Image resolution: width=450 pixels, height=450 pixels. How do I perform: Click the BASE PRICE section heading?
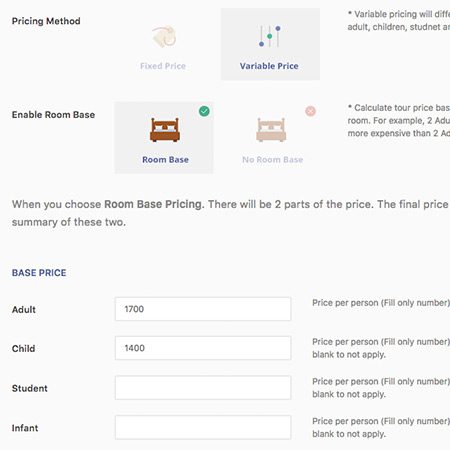click(39, 273)
